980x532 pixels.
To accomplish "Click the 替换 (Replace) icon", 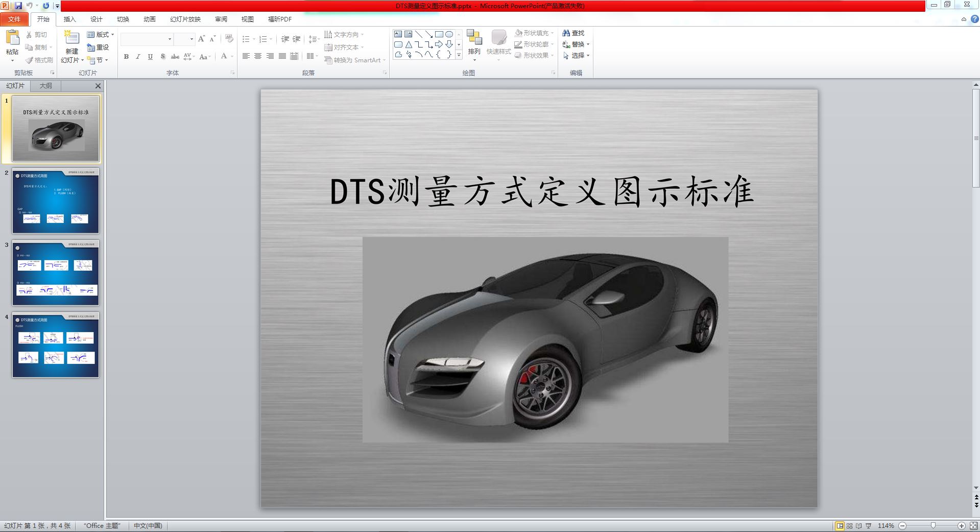I will pyautogui.click(x=576, y=44).
